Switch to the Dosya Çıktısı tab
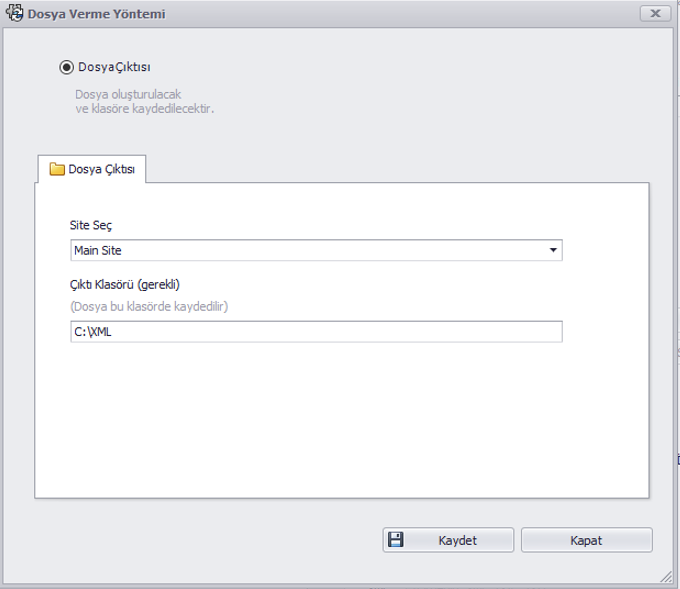 point(92,169)
